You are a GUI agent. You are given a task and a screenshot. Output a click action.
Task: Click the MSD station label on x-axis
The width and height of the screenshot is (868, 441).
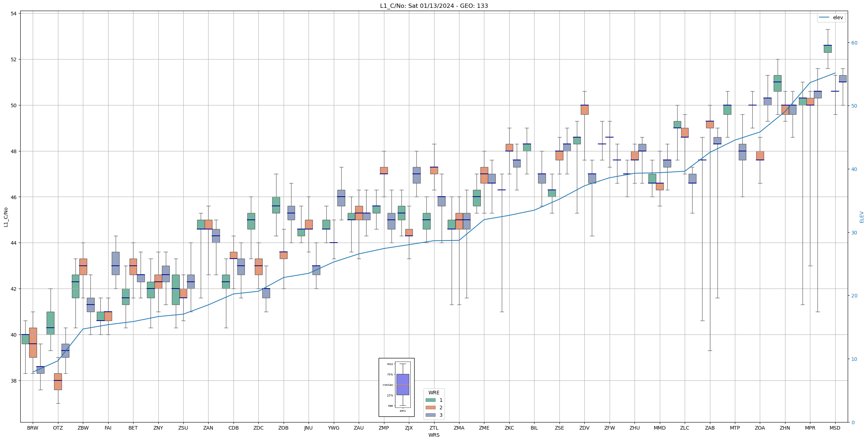tap(835, 428)
